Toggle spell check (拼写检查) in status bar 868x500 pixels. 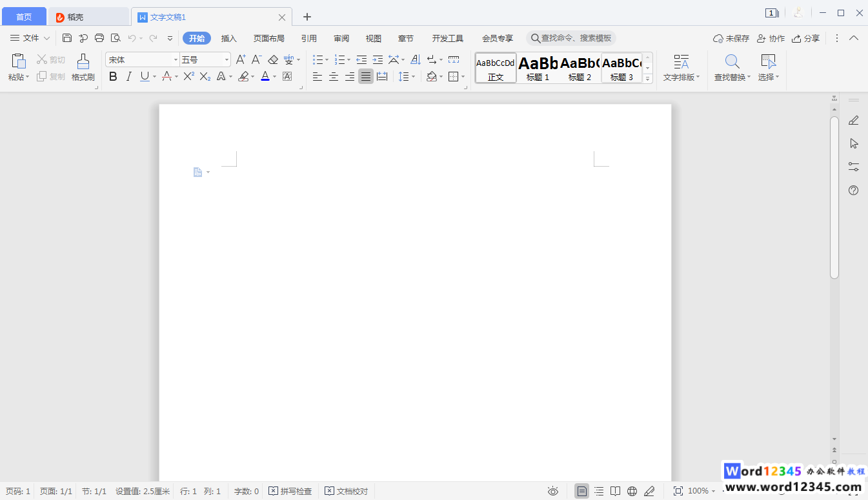[x=290, y=491]
